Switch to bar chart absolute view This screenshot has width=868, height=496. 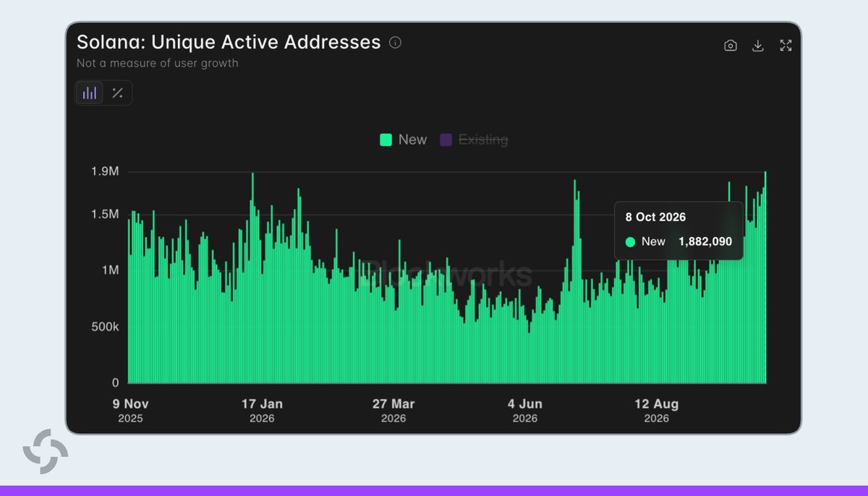[x=90, y=93]
